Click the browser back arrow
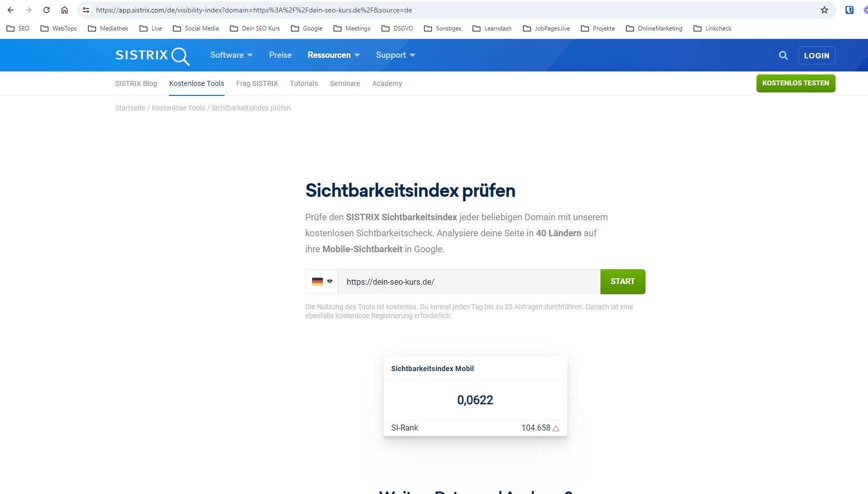This screenshot has width=868, height=494. coord(10,10)
